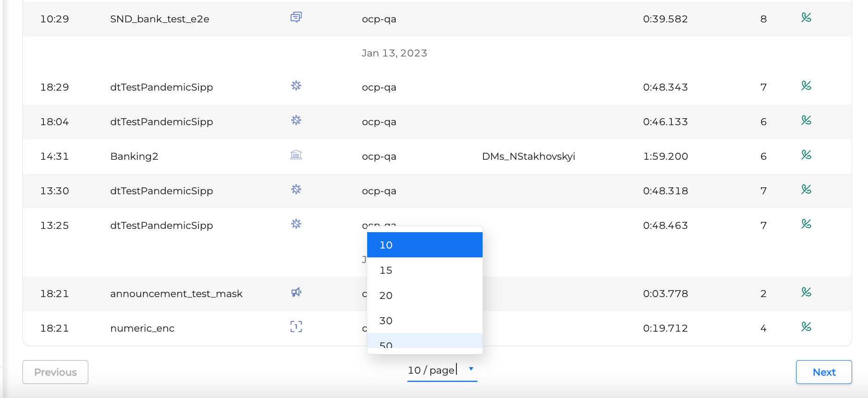Open the DMs_NStakhovskyi entry
The image size is (868, 398).
(528, 156)
